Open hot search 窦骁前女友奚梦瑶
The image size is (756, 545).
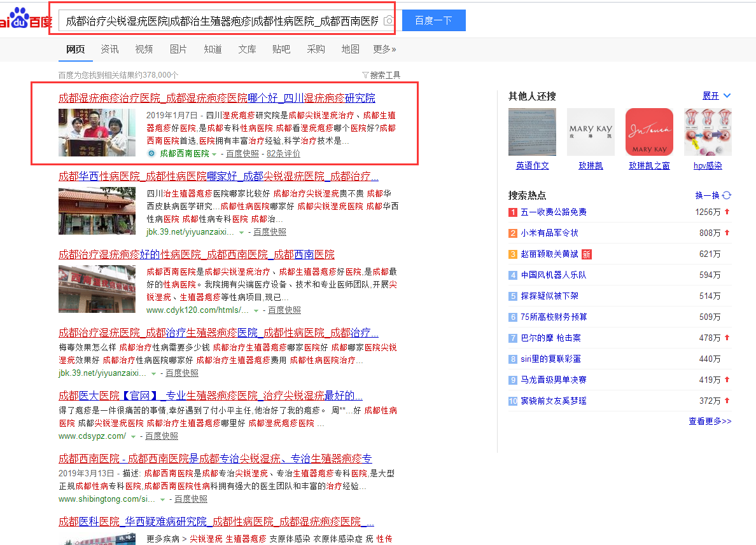tap(554, 401)
